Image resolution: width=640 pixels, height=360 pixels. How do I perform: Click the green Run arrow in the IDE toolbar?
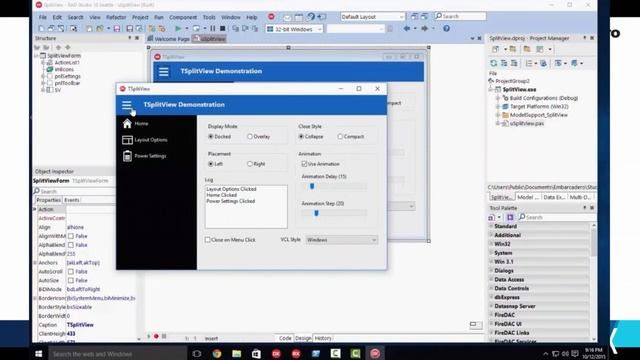coord(178,29)
